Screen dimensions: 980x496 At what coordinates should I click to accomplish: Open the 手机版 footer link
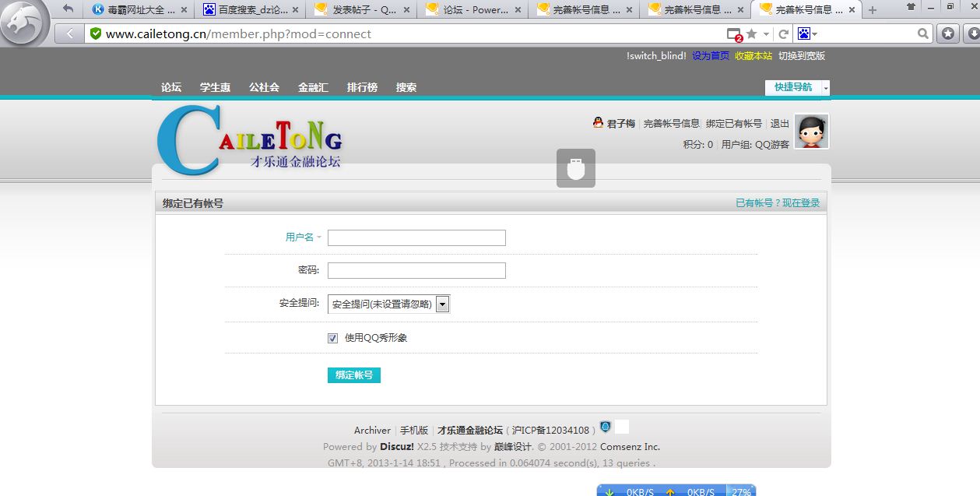tap(414, 430)
